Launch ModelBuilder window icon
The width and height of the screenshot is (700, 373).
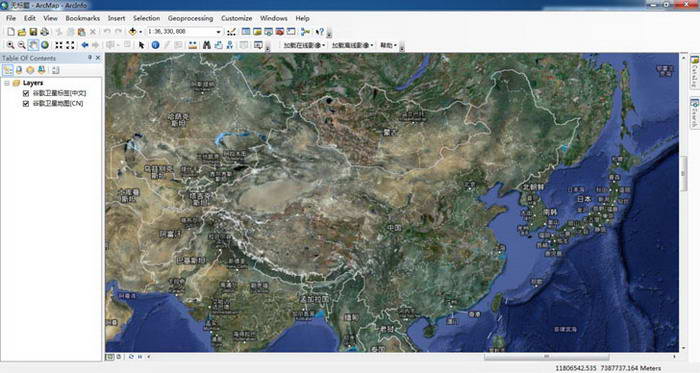[305, 32]
